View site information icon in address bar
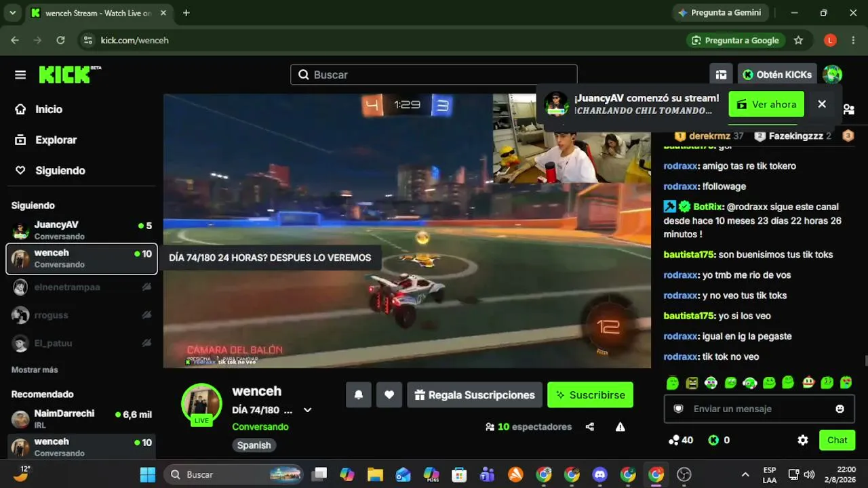The image size is (868, 488). pyautogui.click(x=87, y=40)
